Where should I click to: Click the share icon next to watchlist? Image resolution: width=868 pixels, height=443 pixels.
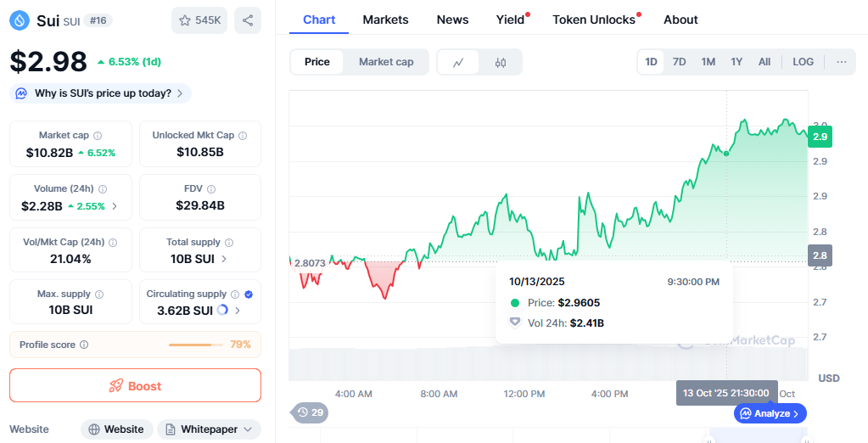pyautogui.click(x=247, y=20)
